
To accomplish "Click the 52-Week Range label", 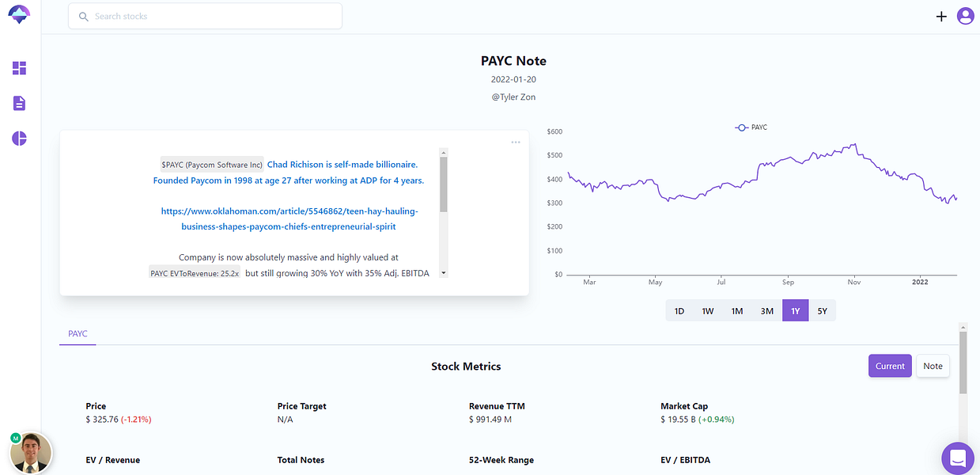I will pos(501,460).
